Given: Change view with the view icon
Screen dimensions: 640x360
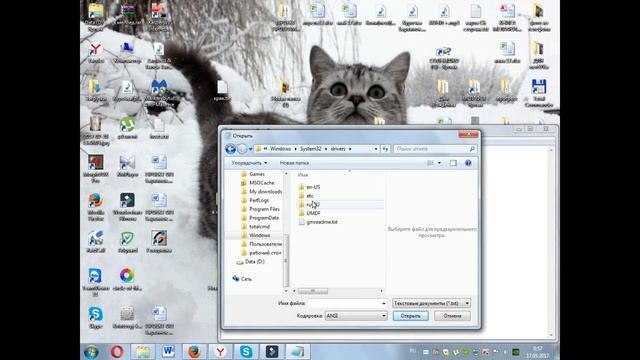Looking at the screenshot, I should click(430, 163).
